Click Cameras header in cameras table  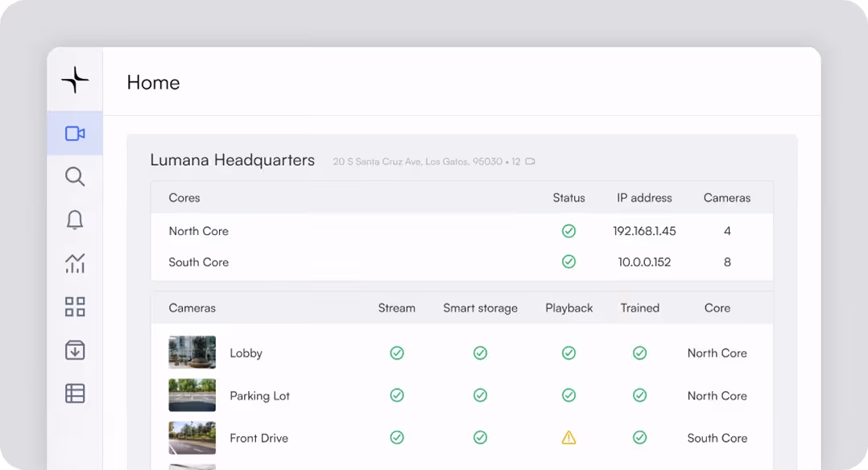pyautogui.click(x=192, y=308)
